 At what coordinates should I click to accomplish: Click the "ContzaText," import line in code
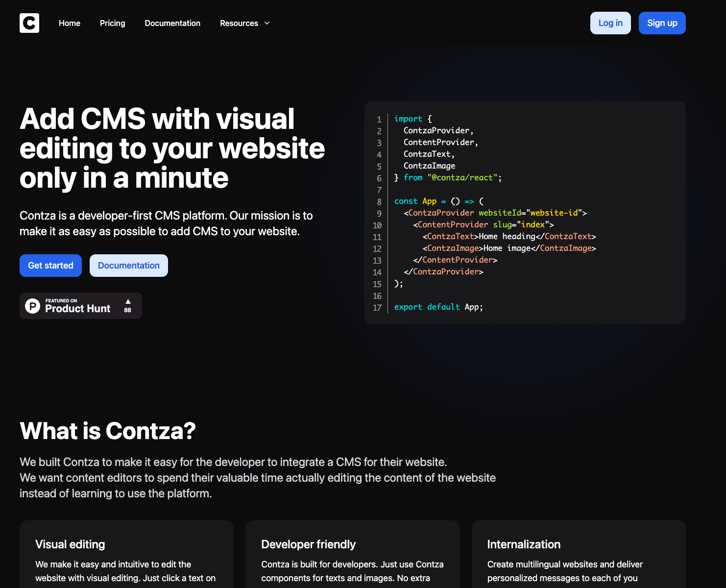429,154
